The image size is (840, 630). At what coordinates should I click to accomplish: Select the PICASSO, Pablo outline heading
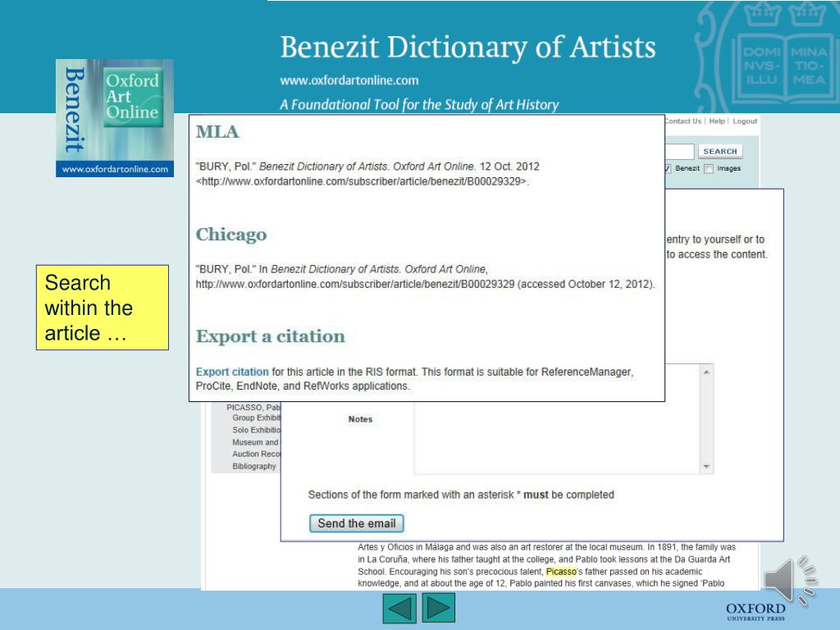tap(253, 407)
